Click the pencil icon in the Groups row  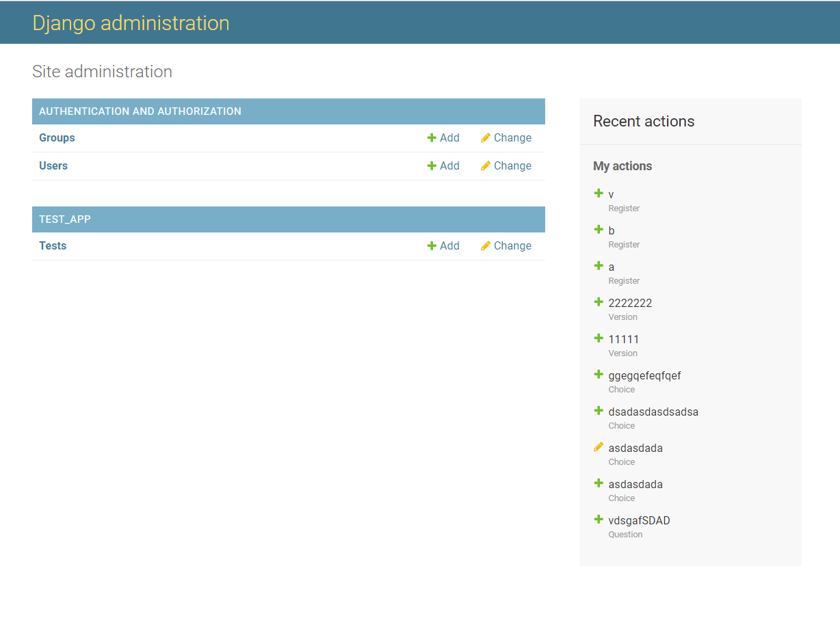[486, 138]
